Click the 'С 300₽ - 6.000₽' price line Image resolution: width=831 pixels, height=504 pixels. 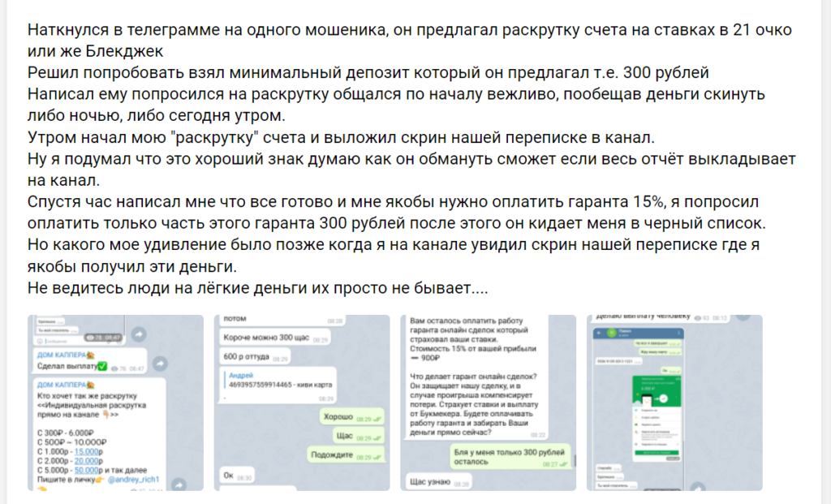pyautogui.click(x=65, y=433)
